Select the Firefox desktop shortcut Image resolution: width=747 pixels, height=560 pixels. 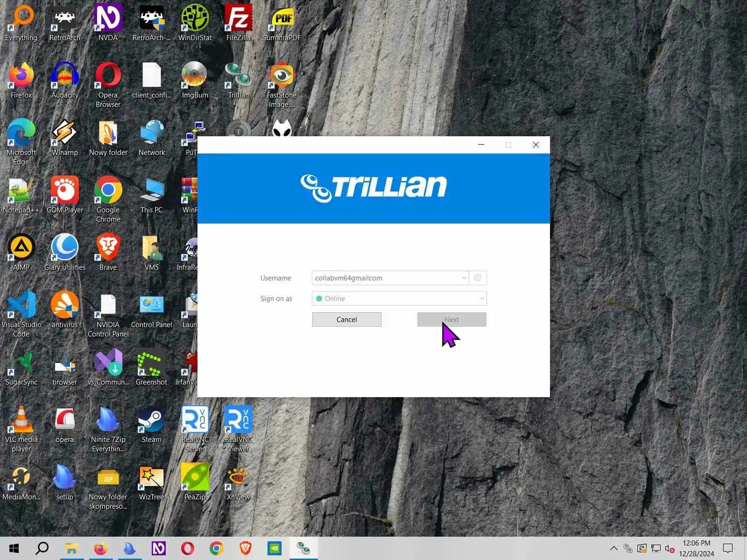tap(21, 80)
